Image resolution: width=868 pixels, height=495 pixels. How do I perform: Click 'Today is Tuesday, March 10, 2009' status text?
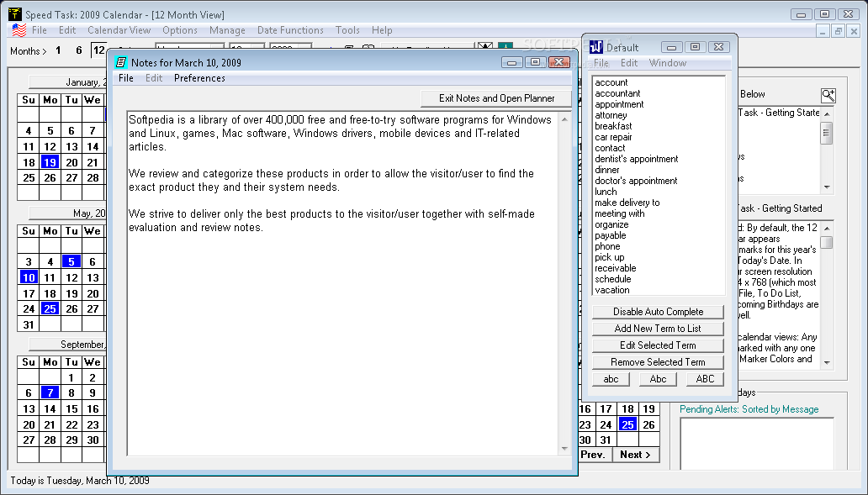coord(80,481)
